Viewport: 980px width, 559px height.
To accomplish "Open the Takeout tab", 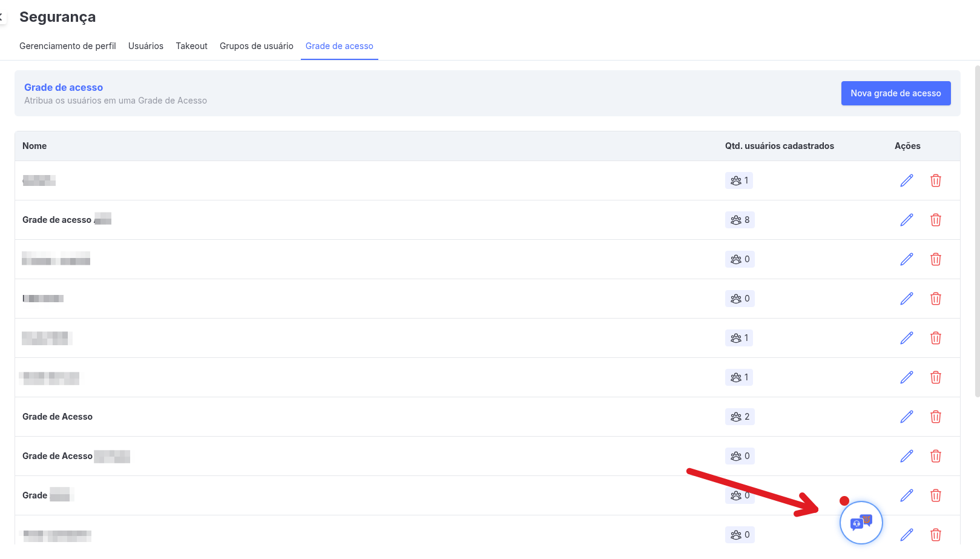I will point(191,46).
